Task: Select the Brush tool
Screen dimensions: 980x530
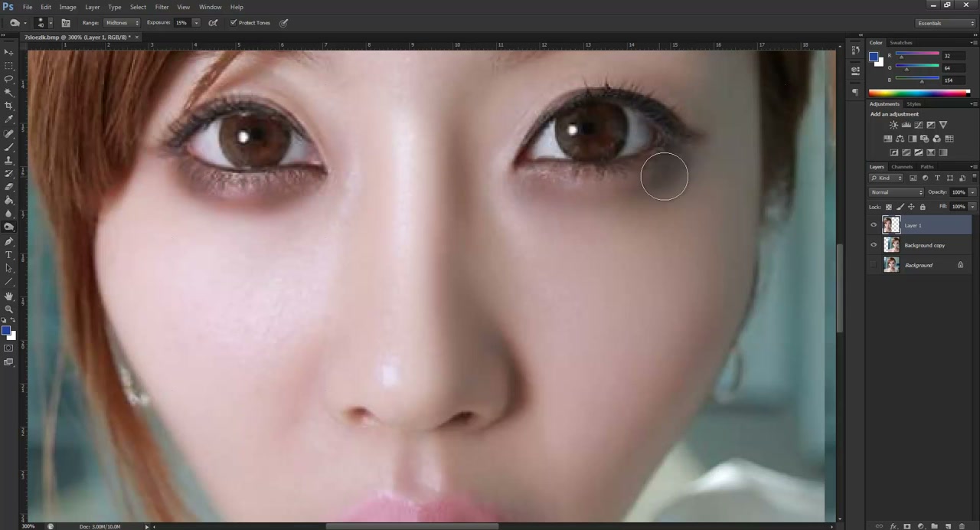Action: point(9,146)
